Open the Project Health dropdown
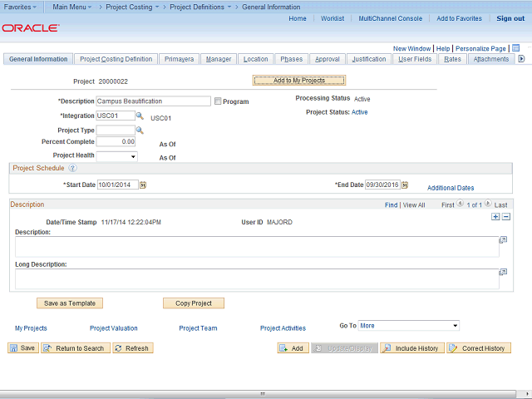This screenshot has width=532, height=399. pos(117,156)
